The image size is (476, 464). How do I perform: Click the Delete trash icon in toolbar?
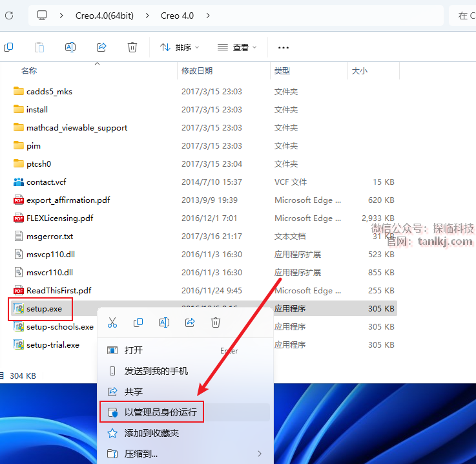pyautogui.click(x=132, y=47)
